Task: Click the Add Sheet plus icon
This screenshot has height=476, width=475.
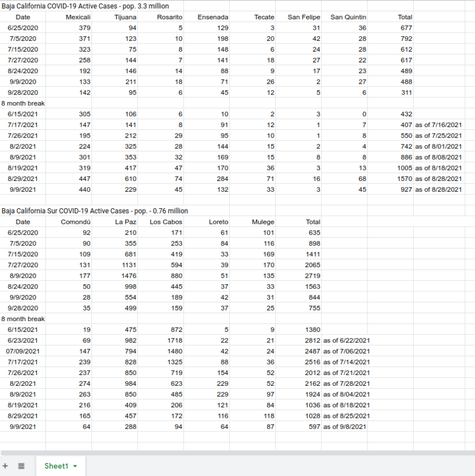Action: 5,466
